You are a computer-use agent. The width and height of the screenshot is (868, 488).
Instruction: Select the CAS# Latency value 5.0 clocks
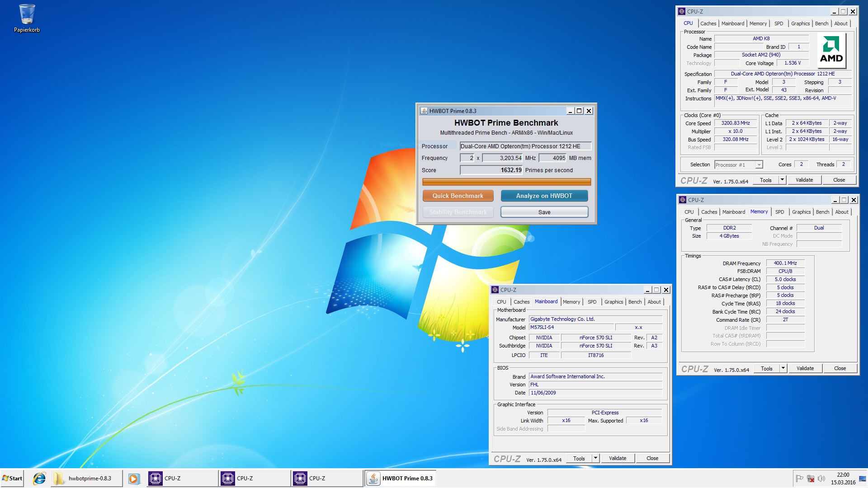point(785,279)
